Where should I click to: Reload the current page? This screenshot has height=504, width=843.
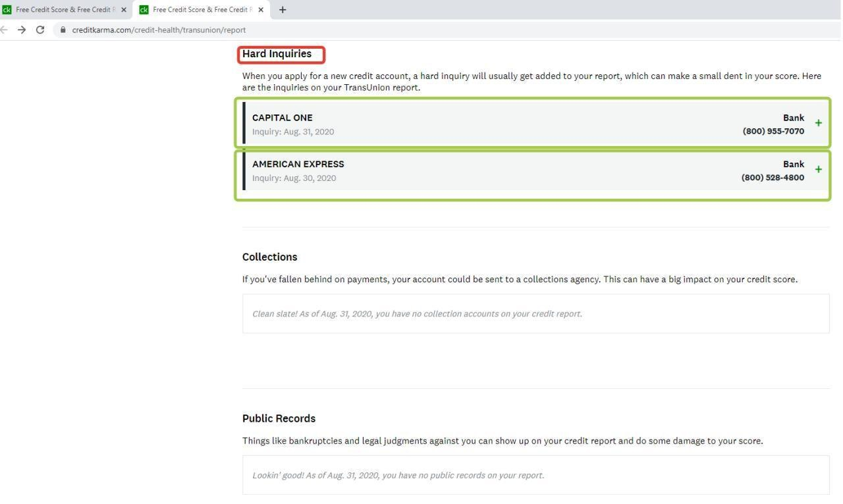40,30
